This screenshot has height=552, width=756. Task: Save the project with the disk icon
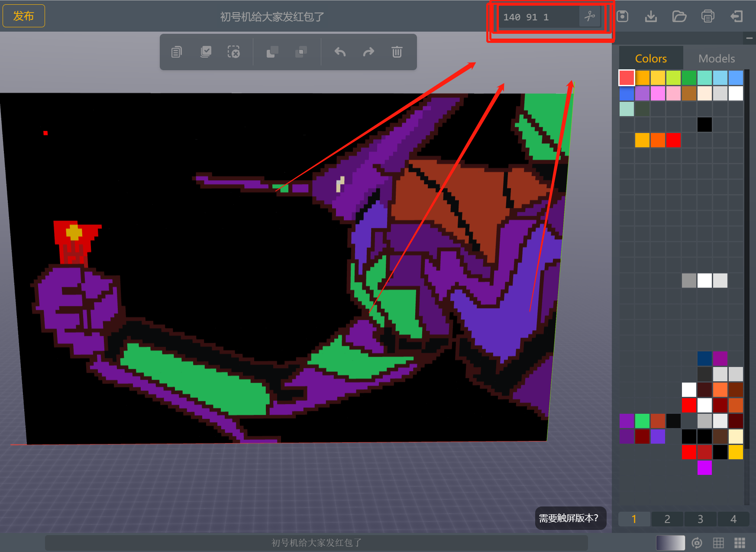[x=623, y=16]
